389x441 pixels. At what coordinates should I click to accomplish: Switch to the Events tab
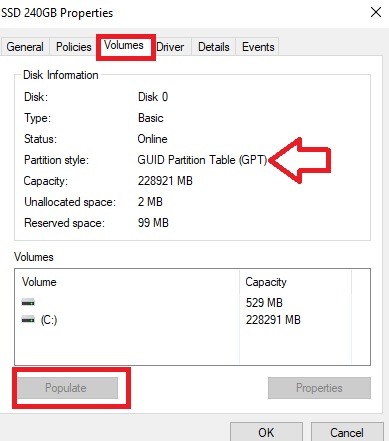pos(258,47)
